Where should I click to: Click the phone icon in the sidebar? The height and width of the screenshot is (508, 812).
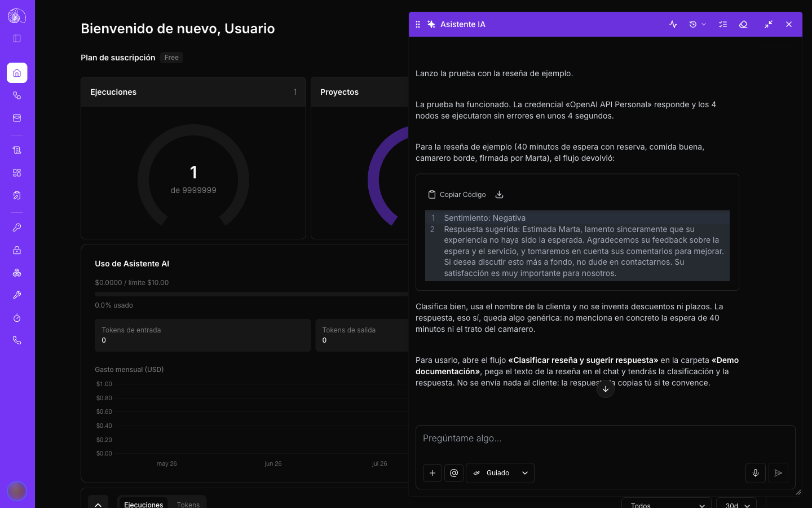point(17,340)
